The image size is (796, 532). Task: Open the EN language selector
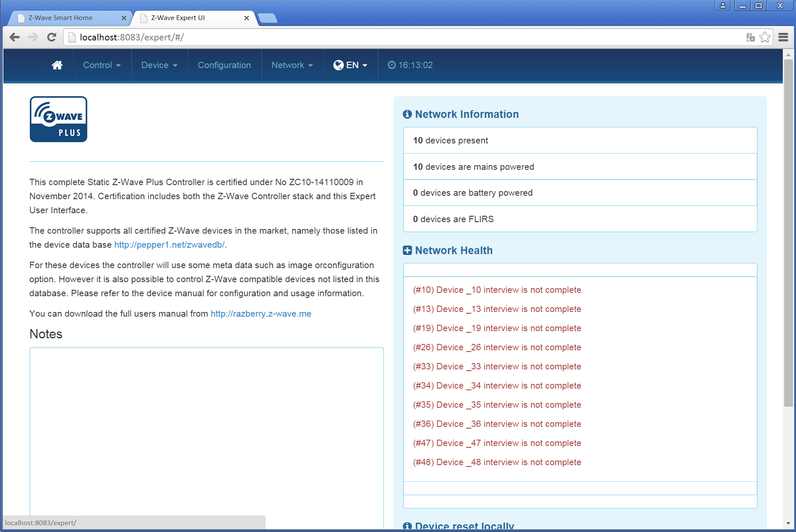click(350, 65)
